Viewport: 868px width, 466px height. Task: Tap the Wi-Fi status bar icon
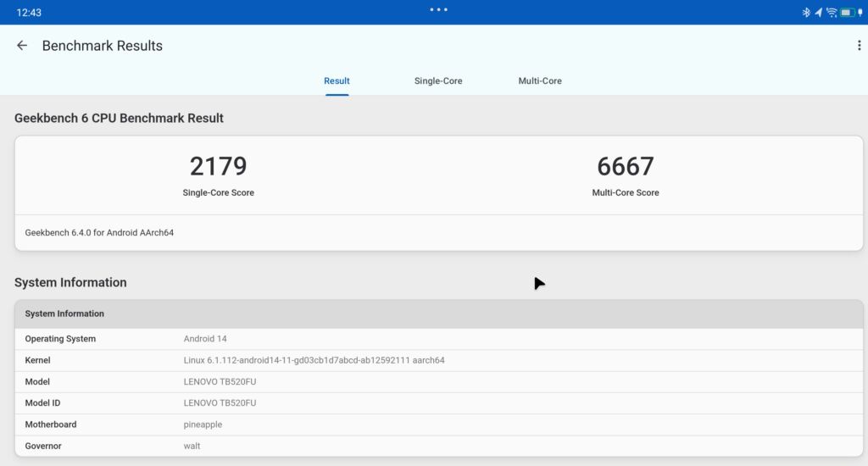(832, 12)
